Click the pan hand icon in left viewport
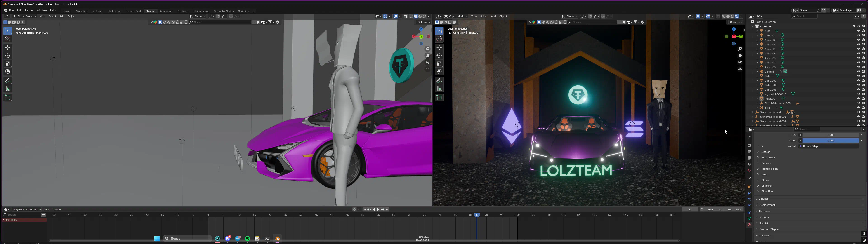This screenshot has width=868, height=244. pos(428,56)
